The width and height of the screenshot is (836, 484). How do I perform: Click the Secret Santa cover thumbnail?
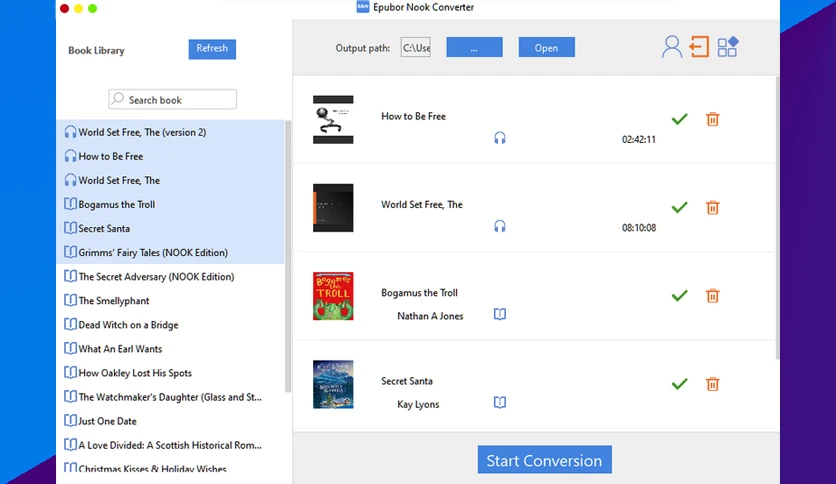pos(333,384)
